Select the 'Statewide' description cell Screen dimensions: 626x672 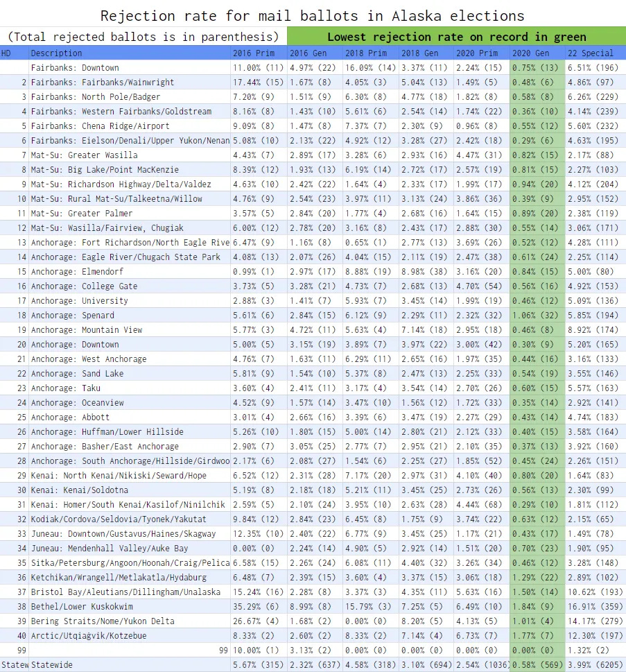point(130,665)
